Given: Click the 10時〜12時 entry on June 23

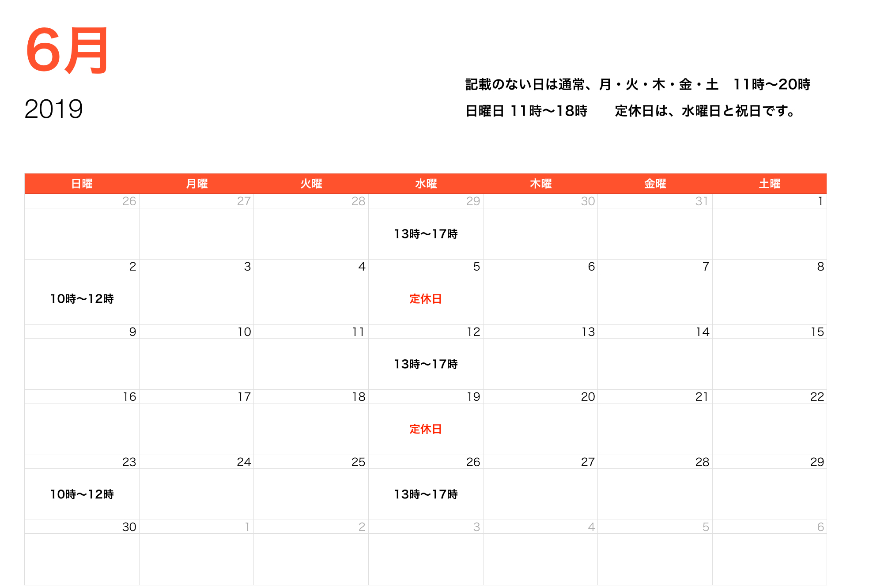Looking at the screenshot, I should click(x=82, y=494).
